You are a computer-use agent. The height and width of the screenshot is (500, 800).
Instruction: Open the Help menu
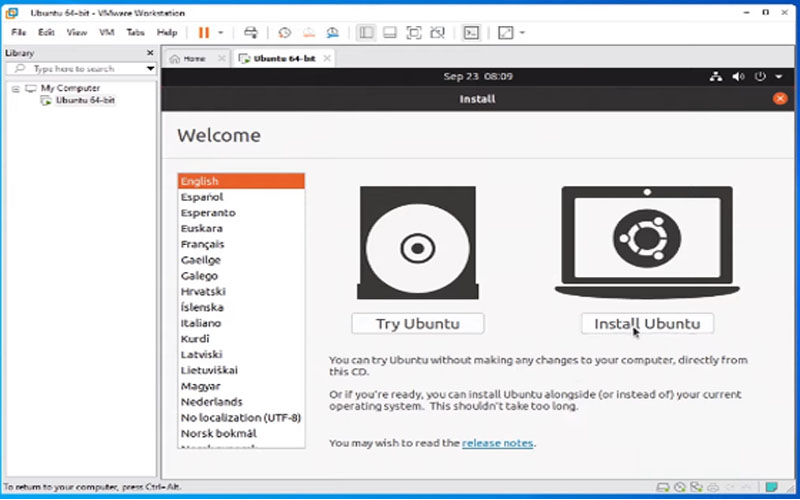[x=167, y=33]
